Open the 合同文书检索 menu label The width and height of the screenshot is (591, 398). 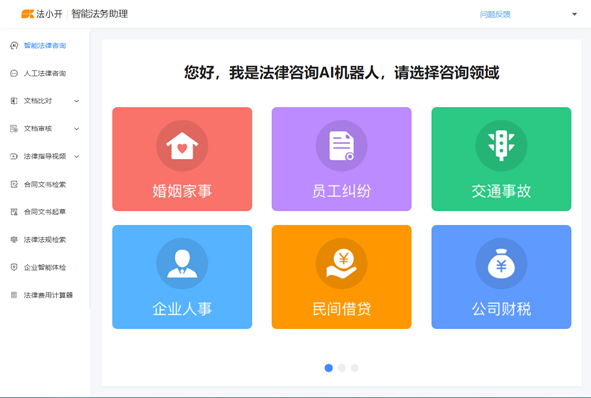45,184
